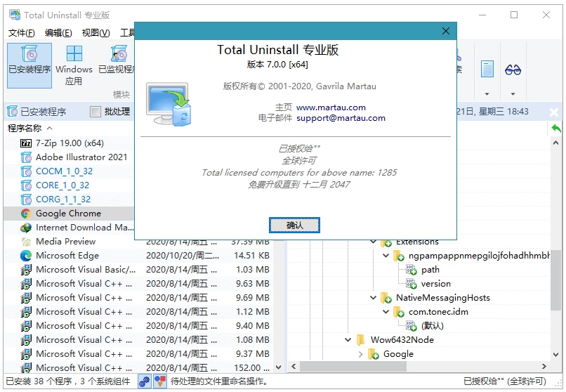Click the 程序名称 column header sort arrow
This screenshot has width=566, height=392.
pyautogui.click(x=50, y=128)
